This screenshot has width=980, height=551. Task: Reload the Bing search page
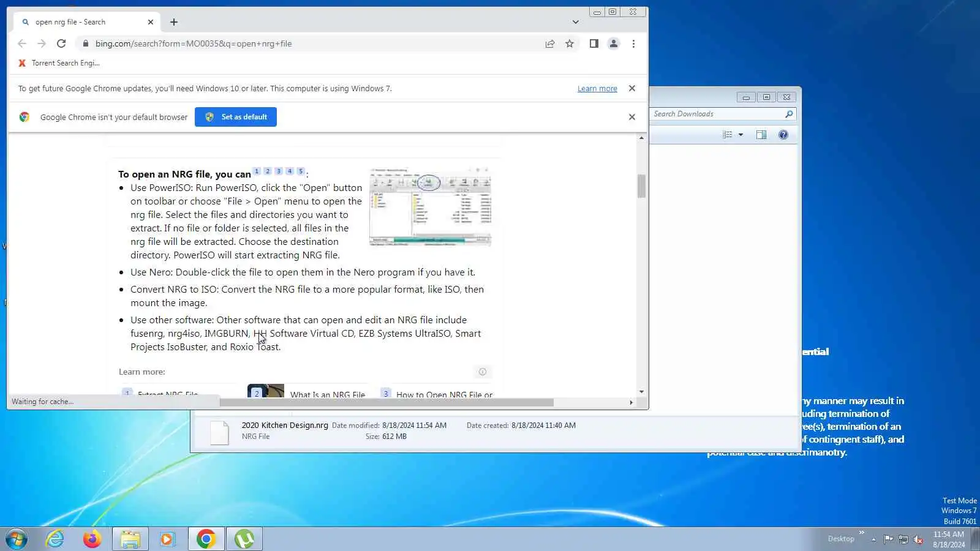tap(61, 43)
